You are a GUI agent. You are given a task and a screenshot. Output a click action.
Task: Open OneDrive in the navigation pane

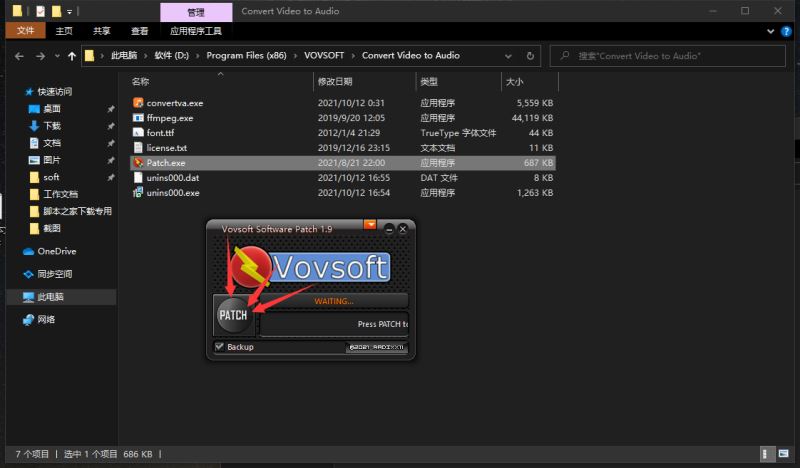coord(57,251)
